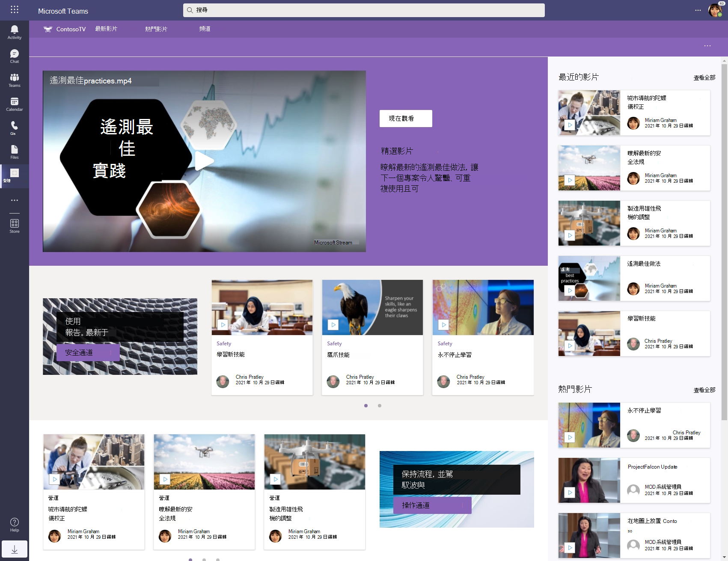Image resolution: width=728 pixels, height=561 pixels.
Task: Play the 製造用雄性飛機的調整 bottom card video
Action: pos(276,479)
